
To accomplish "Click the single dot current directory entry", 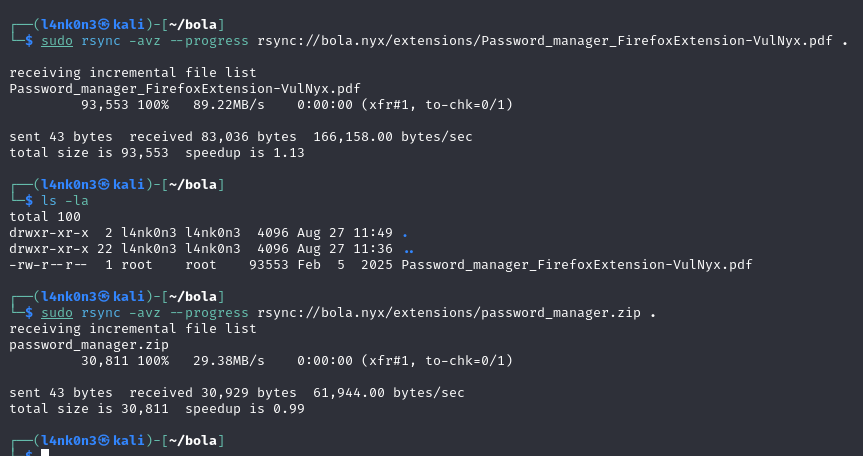I will click(404, 233).
